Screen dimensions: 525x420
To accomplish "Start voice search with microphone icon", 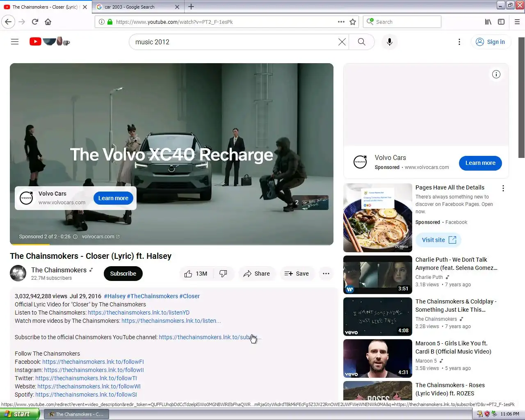I will [x=390, y=42].
